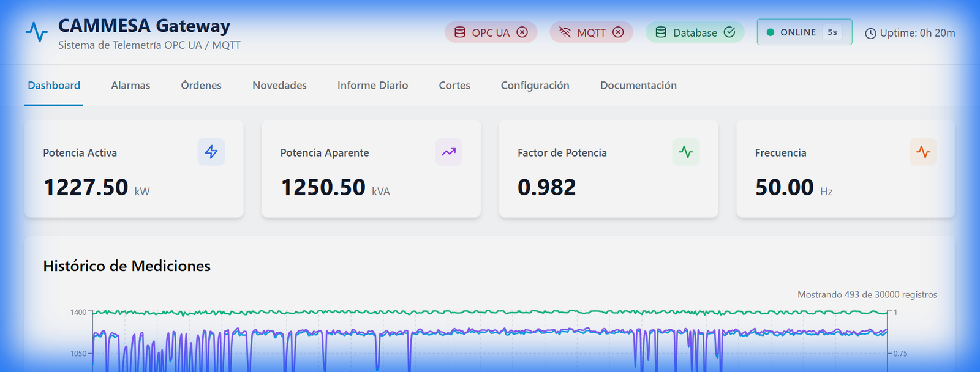Click the CAMMESA Gateway title
The image size is (980, 372).
click(144, 26)
